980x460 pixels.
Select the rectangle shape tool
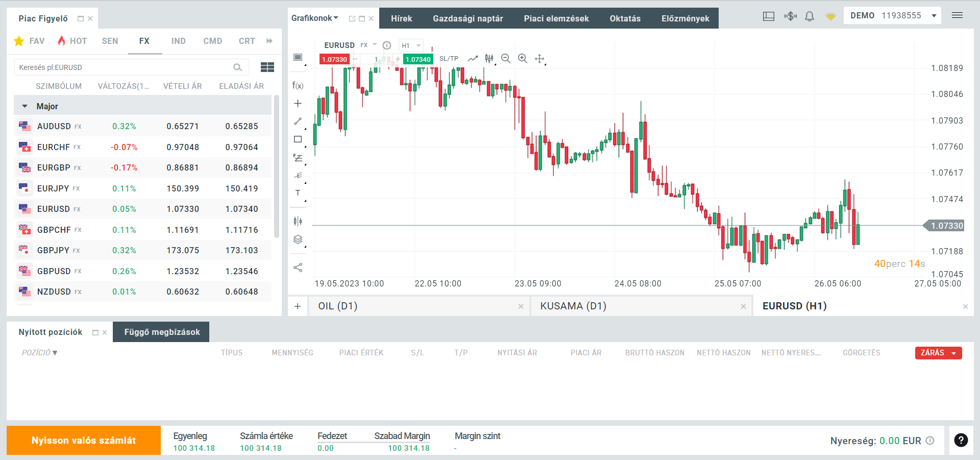(x=298, y=139)
